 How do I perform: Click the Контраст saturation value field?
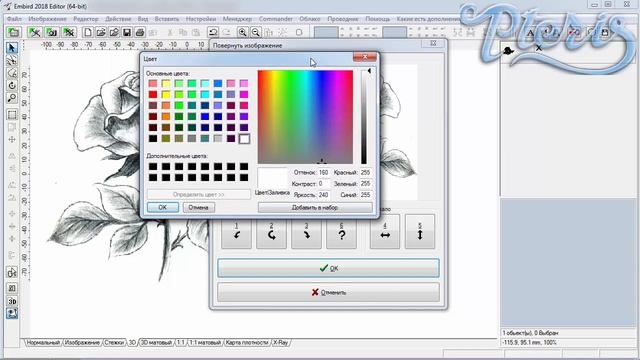324,184
